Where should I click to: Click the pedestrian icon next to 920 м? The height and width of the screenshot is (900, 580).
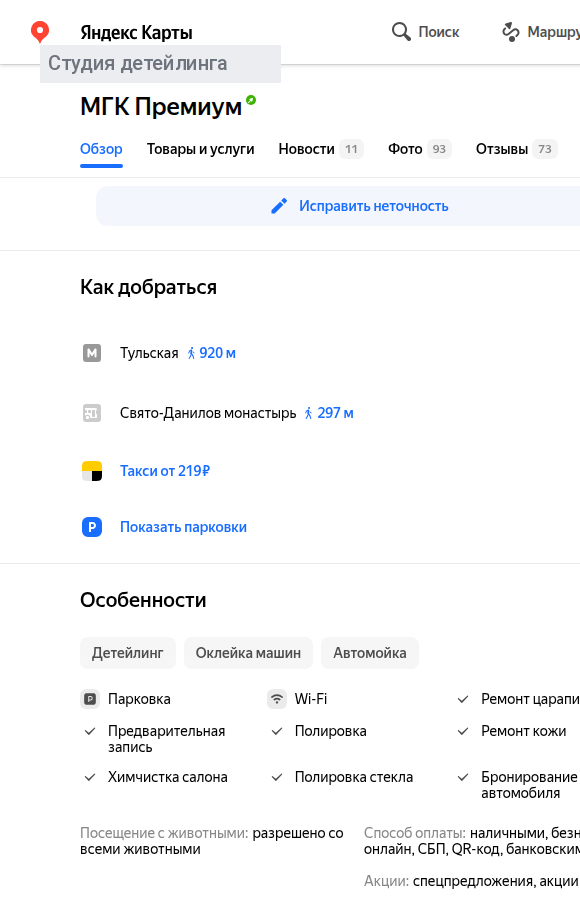(x=191, y=354)
